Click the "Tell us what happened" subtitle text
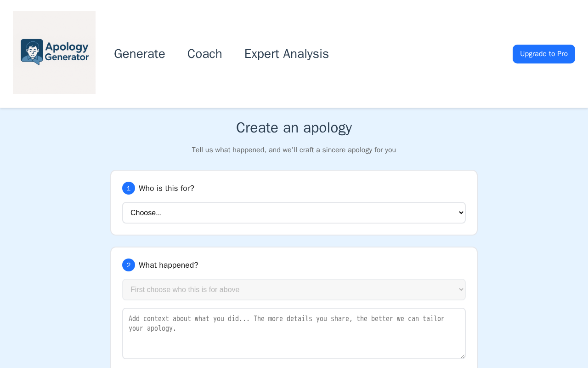 [x=294, y=150]
